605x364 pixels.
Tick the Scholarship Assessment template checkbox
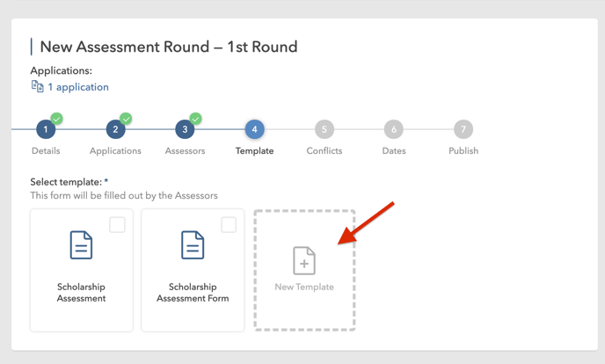pos(117,225)
